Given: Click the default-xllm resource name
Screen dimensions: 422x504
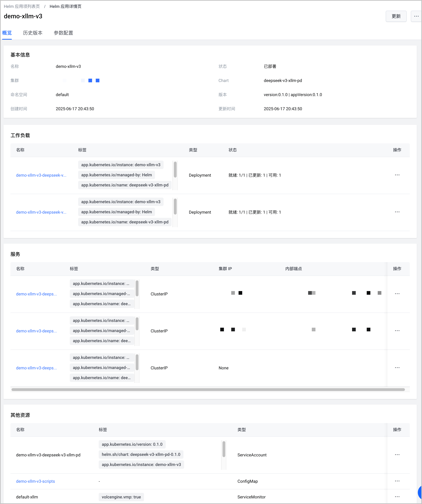Looking at the screenshot, I should coord(27,497).
